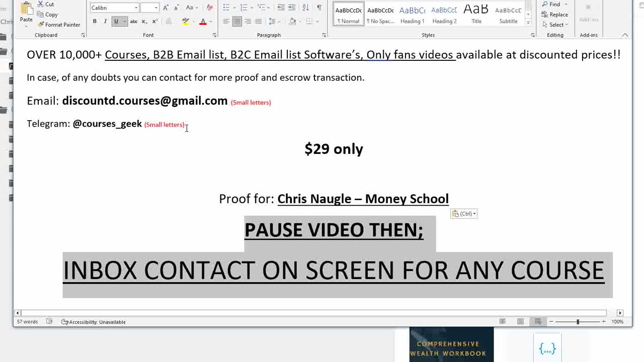Apply the Heading 2 style
The height and width of the screenshot is (362, 644).
pyautogui.click(x=444, y=14)
